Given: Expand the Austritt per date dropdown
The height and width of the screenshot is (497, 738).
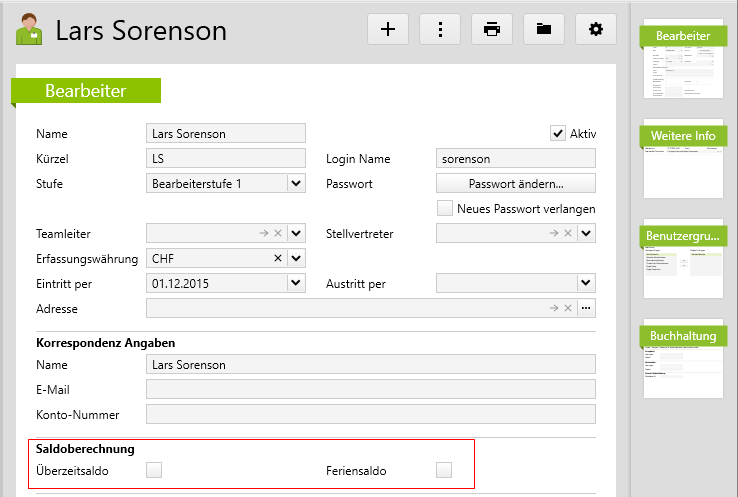Looking at the screenshot, I should point(587,284).
